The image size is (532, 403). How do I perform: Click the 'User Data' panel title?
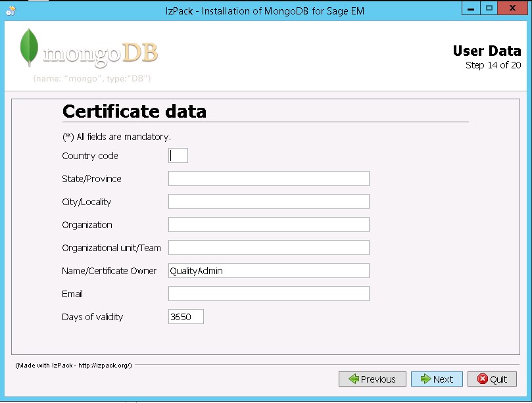pyautogui.click(x=487, y=51)
